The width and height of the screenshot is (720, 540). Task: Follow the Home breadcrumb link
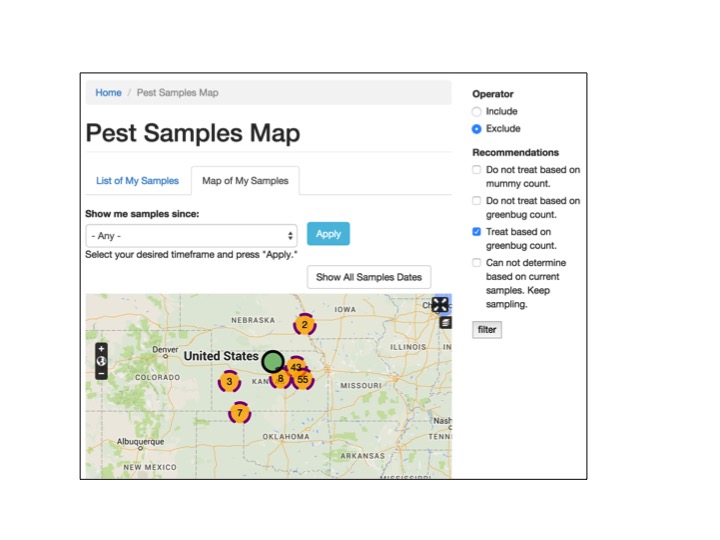[x=108, y=93]
